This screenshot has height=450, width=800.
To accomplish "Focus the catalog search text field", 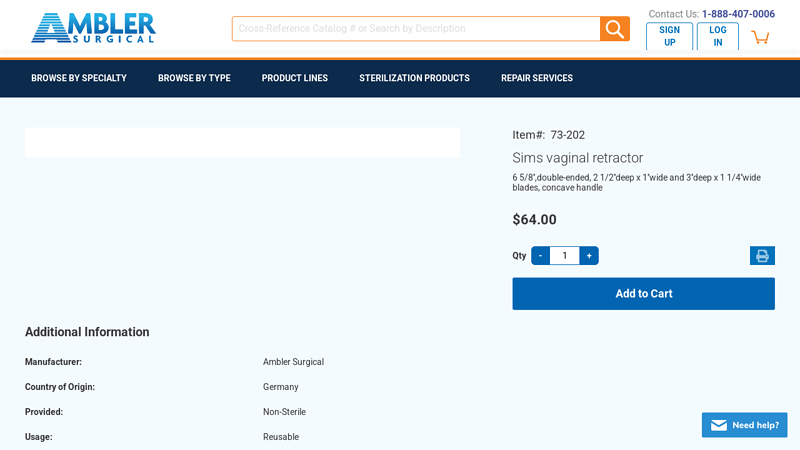I will pos(415,29).
